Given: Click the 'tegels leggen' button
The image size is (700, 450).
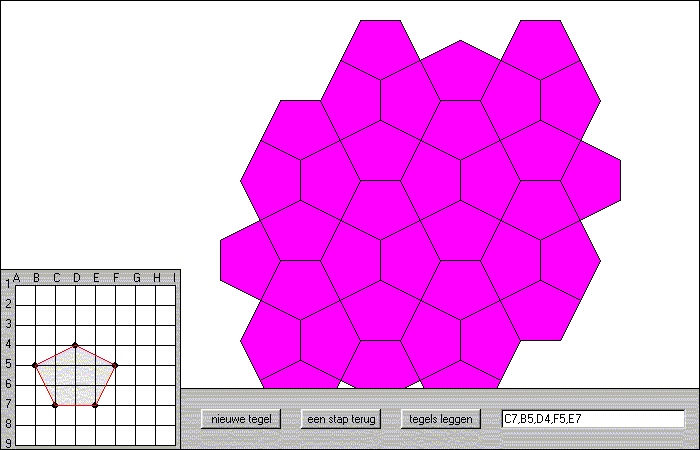Looking at the screenshot, I should [x=441, y=419].
